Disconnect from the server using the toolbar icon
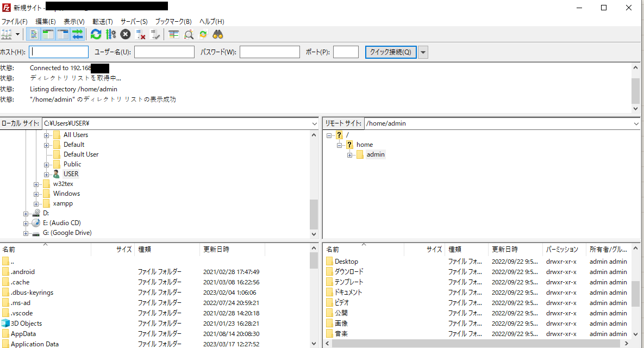Screen dimensions: 644x348 pyautogui.click(x=140, y=34)
